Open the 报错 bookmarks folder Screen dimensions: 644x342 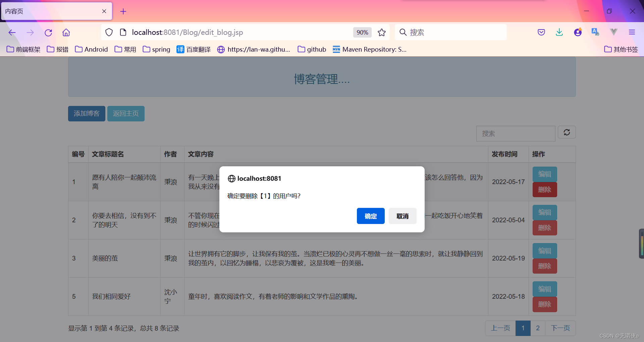58,49
